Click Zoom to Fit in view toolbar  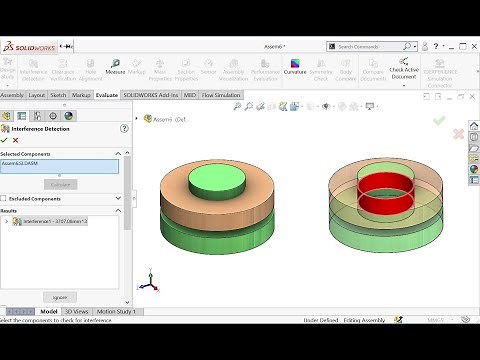point(237,106)
